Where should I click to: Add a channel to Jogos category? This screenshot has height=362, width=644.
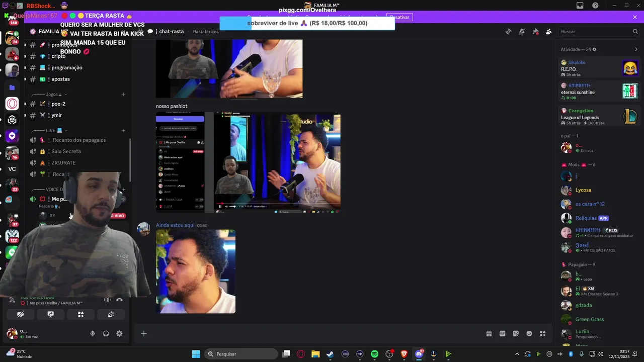click(x=123, y=95)
